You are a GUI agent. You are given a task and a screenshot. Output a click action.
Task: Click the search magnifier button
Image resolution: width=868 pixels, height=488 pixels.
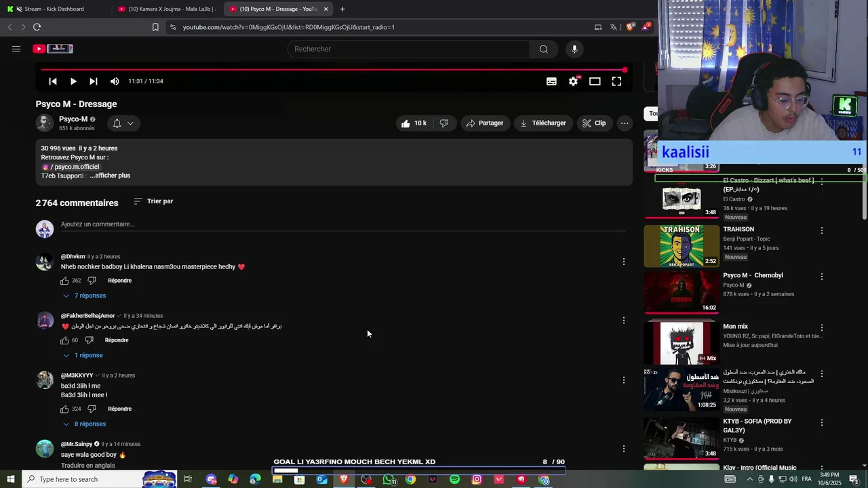pos(543,49)
